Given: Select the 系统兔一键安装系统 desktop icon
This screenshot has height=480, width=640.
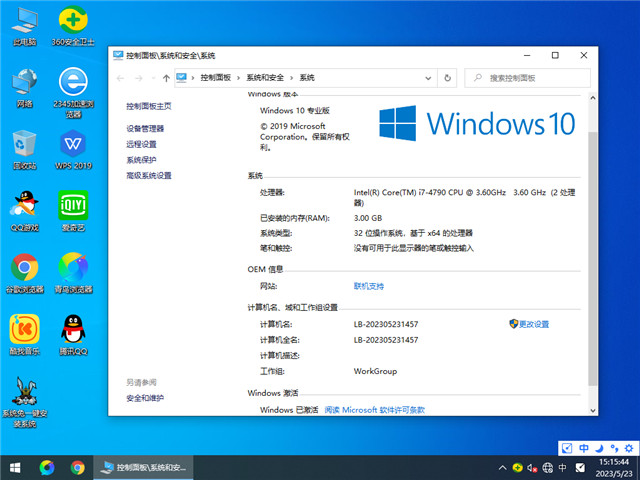Looking at the screenshot, I should click(x=24, y=402).
